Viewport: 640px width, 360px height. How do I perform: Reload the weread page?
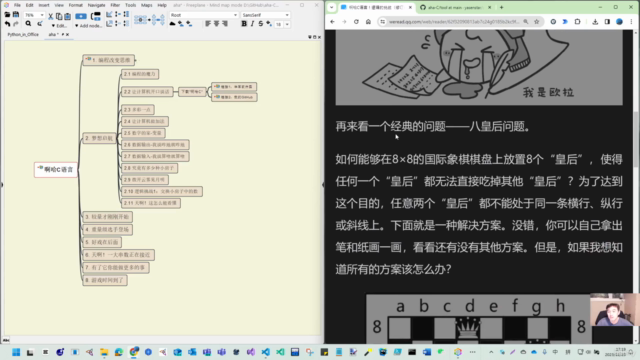pos(356,22)
